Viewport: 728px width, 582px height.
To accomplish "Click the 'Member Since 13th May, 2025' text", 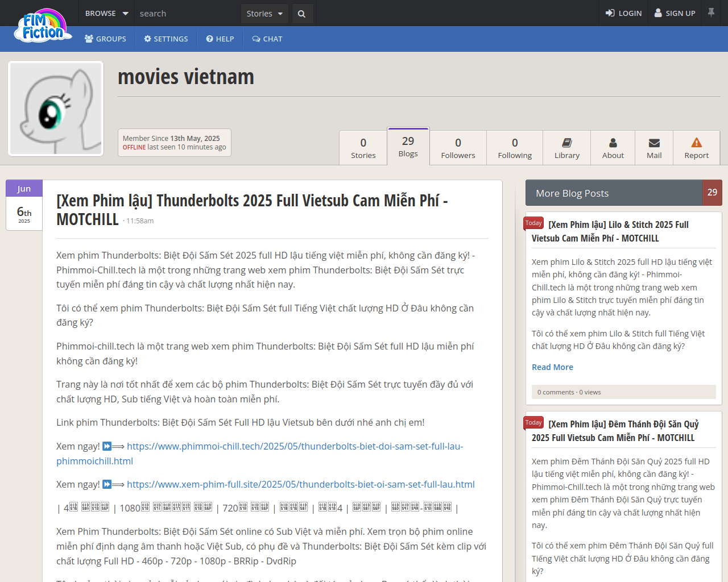I will 171,138.
